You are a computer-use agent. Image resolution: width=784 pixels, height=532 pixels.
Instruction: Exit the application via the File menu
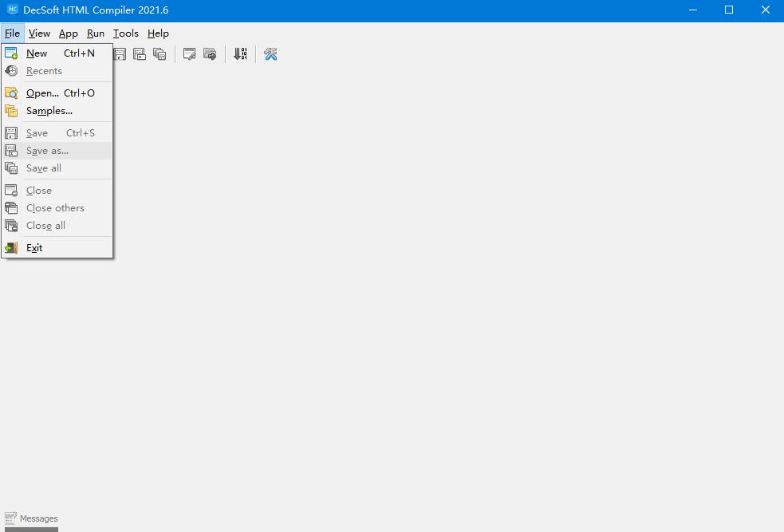pyautogui.click(x=57, y=248)
